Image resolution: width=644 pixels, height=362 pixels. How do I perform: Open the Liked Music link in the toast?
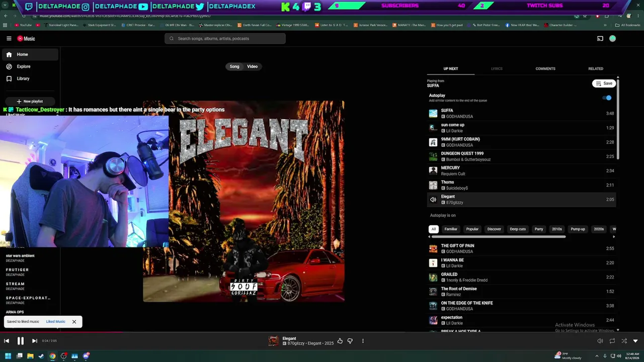tap(55, 322)
